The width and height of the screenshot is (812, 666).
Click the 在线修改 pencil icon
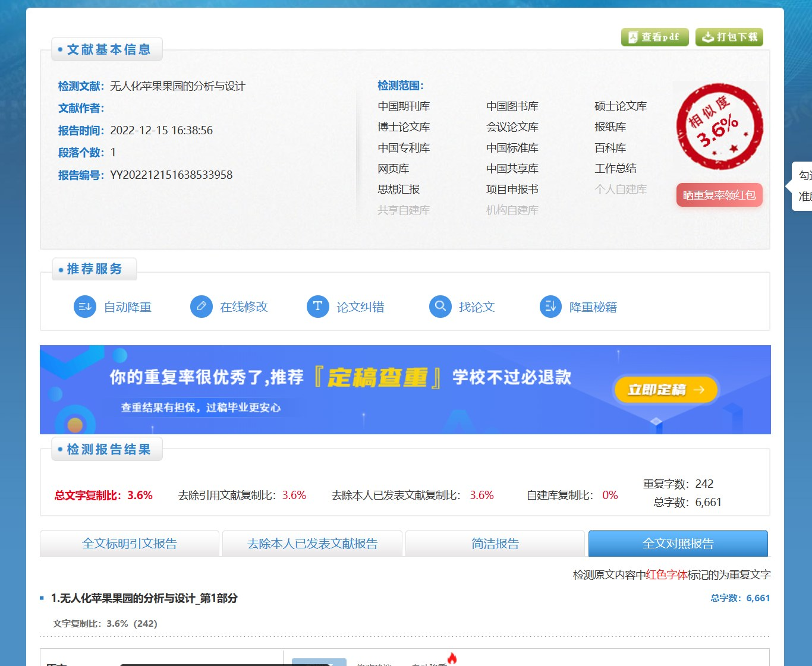pos(202,307)
